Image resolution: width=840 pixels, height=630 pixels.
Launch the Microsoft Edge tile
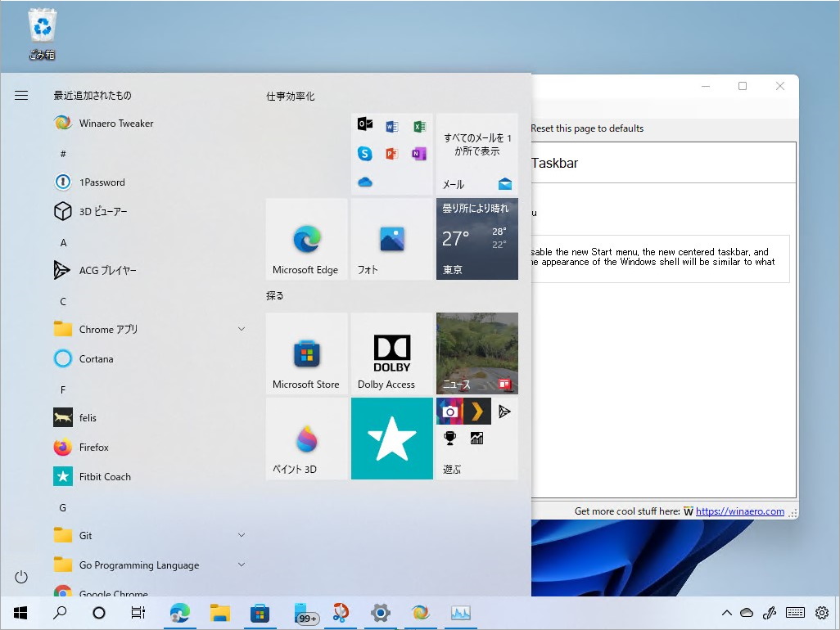tap(306, 238)
